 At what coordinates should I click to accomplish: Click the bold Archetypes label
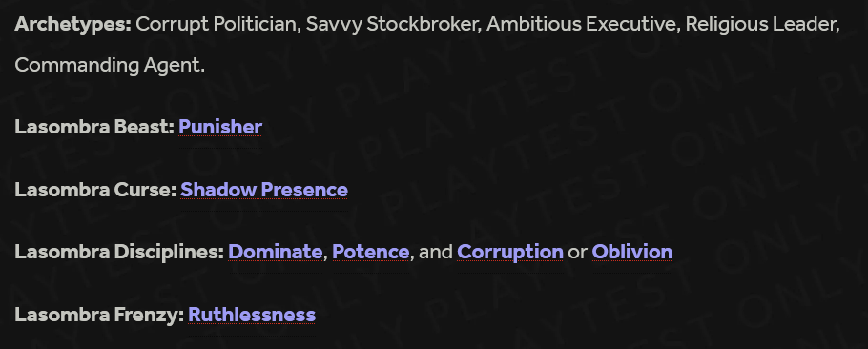coord(73,25)
